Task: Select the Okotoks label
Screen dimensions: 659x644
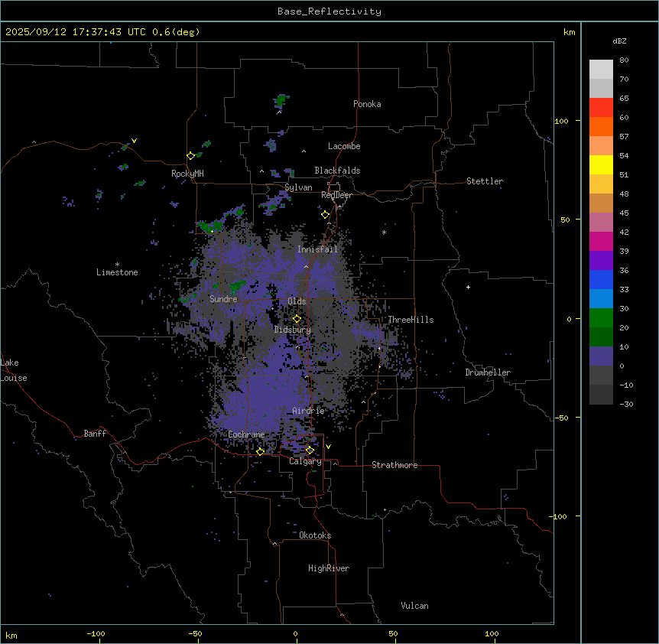Action: point(315,535)
